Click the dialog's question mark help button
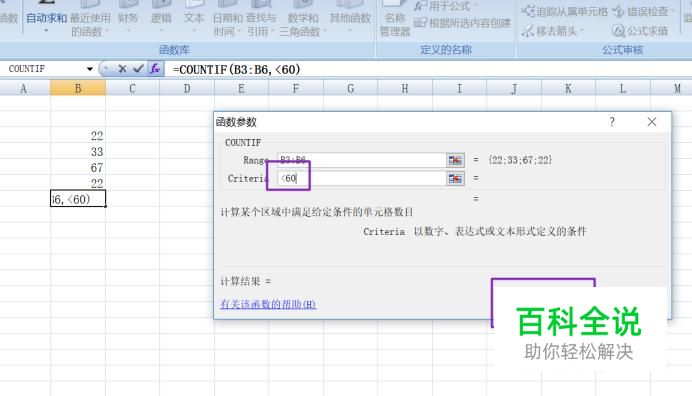The height and width of the screenshot is (396, 692). [612, 122]
